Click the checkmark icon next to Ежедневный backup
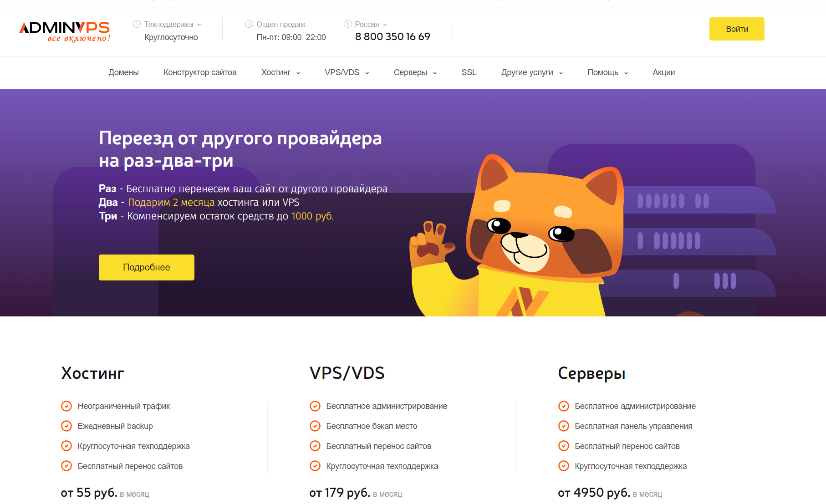 tap(66, 426)
